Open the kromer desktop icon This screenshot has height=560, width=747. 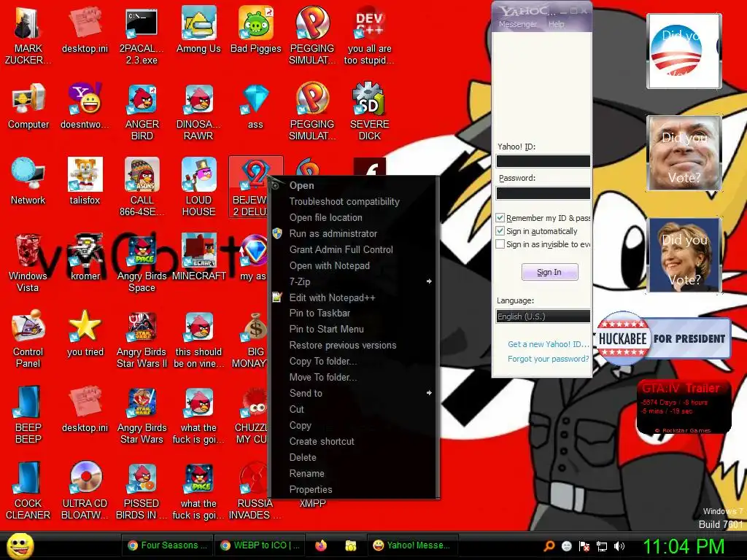click(x=85, y=257)
